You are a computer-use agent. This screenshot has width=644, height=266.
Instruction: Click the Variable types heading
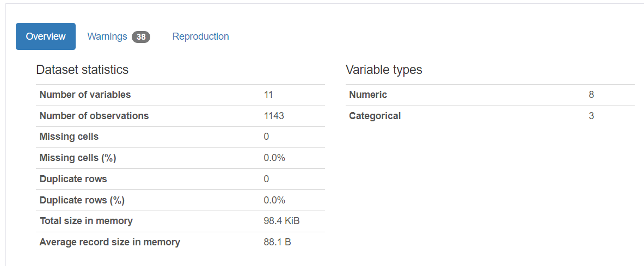[384, 70]
